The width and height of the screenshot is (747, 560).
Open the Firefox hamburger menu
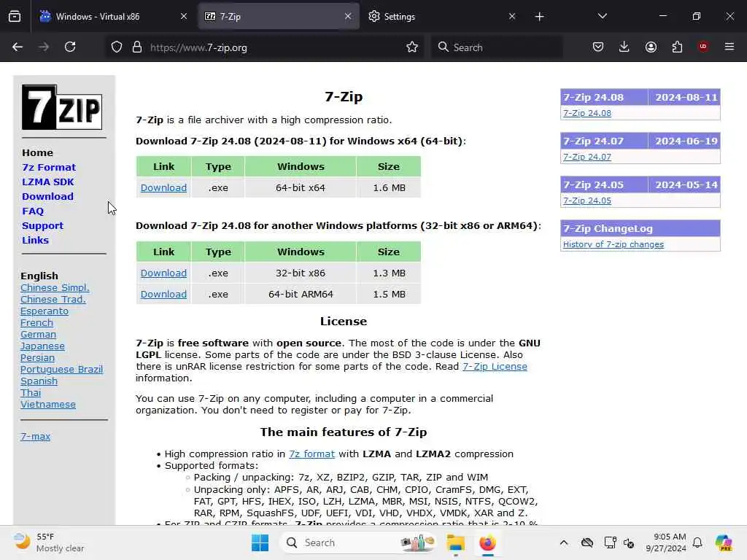729,47
